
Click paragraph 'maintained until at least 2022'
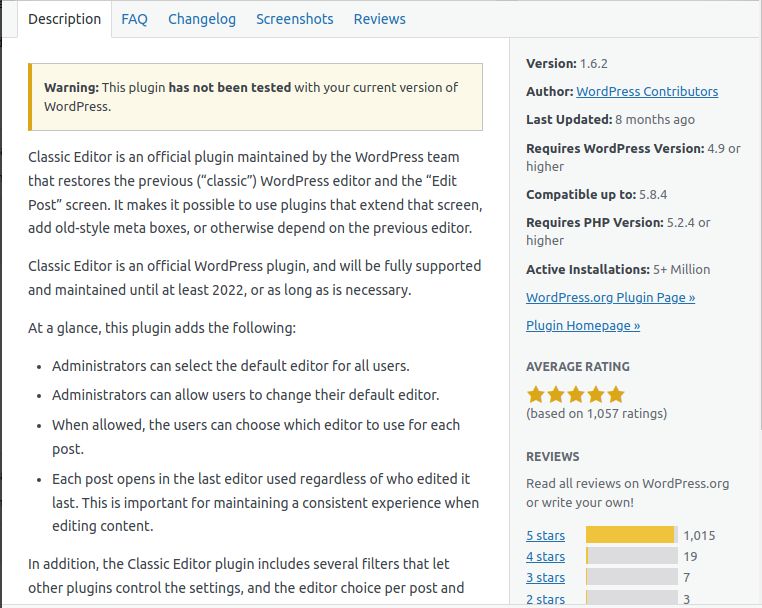(255, 278)
